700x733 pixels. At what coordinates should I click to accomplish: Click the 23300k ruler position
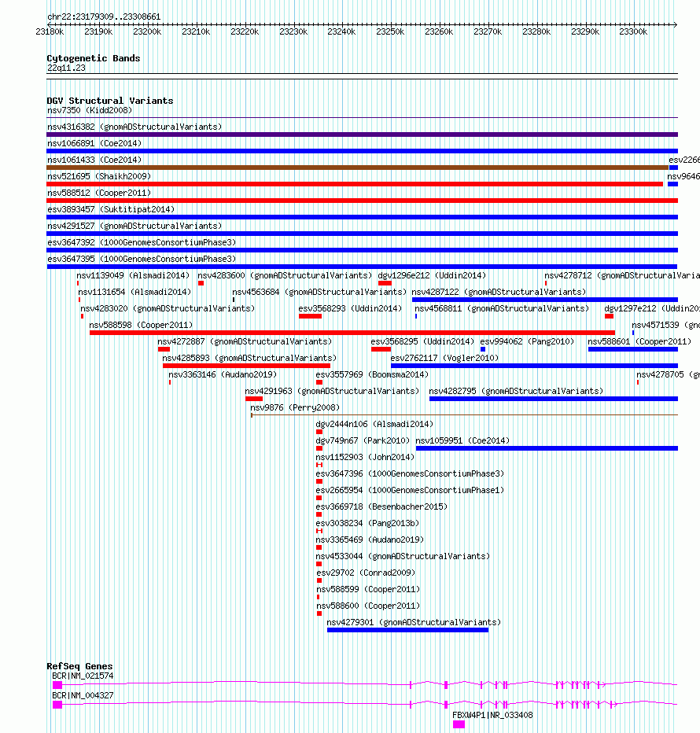point(633,31)
